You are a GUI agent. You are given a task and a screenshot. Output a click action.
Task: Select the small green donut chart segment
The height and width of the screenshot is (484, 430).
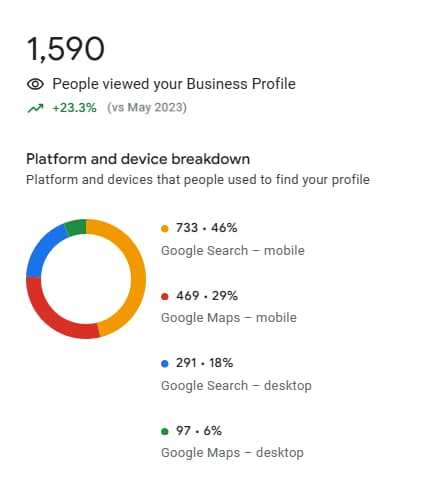pos(76,227)
